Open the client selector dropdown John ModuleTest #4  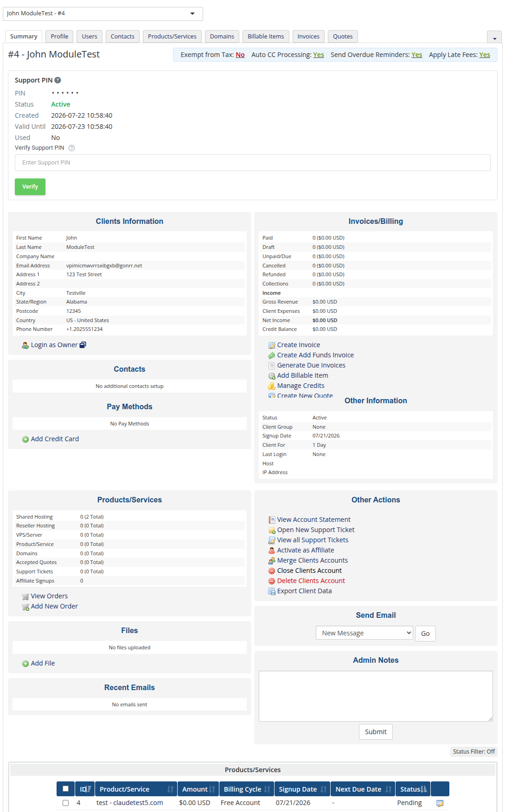(x=103, y=13)
